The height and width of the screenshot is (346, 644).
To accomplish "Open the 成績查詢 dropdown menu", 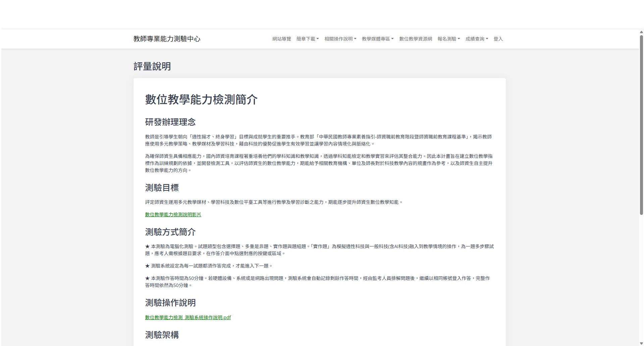I will pos(477,39).
